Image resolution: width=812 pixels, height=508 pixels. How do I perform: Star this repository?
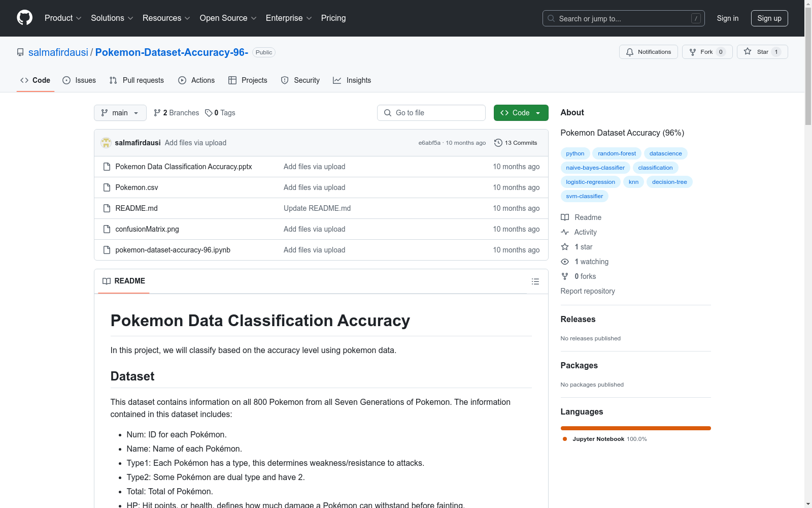(x=762, y=52)
